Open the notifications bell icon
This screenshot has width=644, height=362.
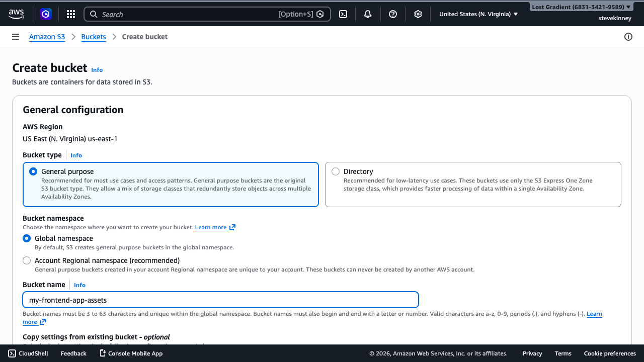pyautogui.click(x=368, y=14)
